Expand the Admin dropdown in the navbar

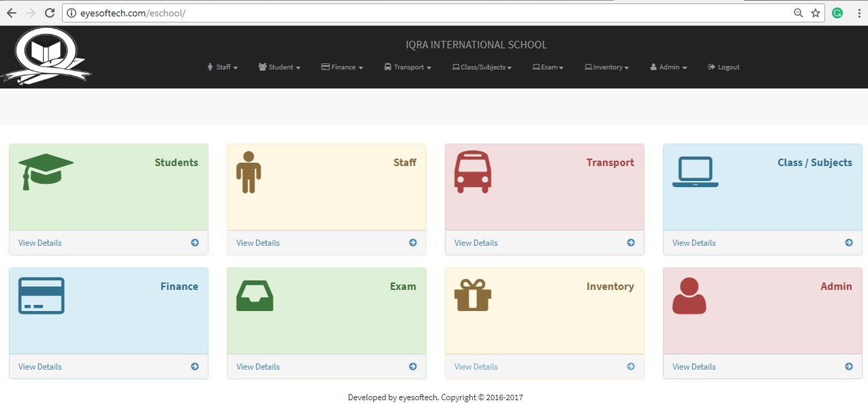pyautogui.click(x=668, y=67)
